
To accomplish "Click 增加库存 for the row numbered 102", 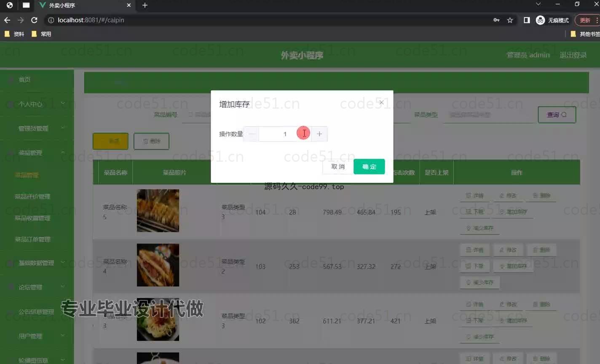I will tap(513, 321).
